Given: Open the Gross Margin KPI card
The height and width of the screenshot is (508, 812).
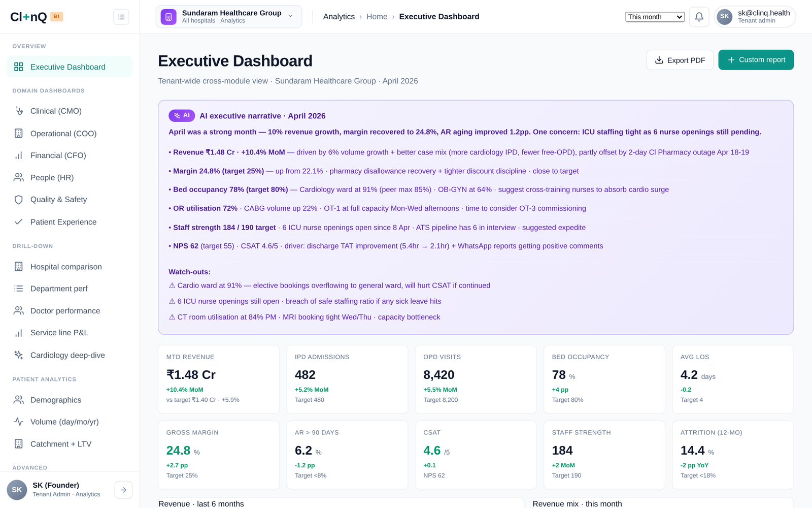Looking at the screenshot, I should pyautogui.click(x=219, y=455).
